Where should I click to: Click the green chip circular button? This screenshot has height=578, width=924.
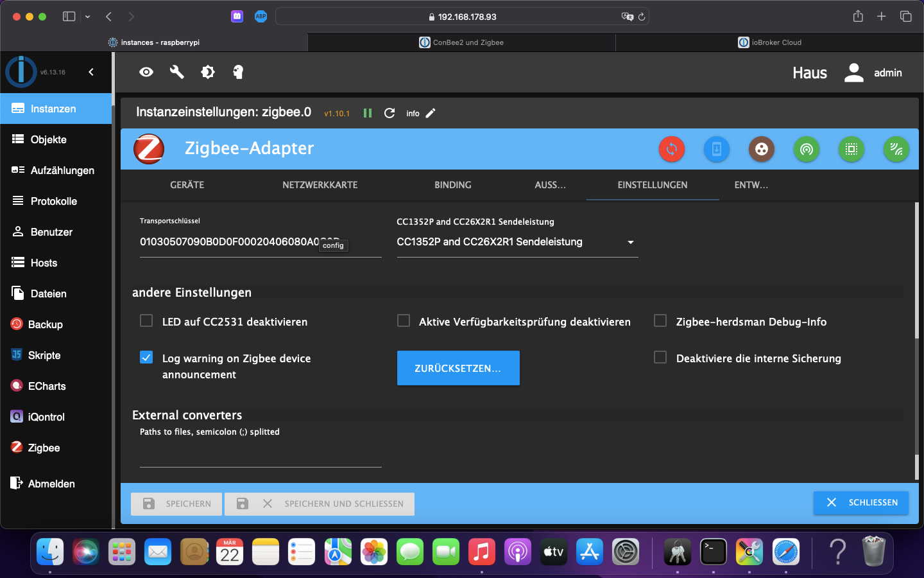[x=851, y=149]
